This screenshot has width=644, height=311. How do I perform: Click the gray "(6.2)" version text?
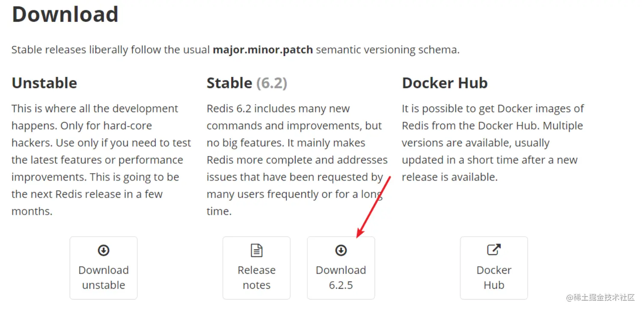click(272, 83)
